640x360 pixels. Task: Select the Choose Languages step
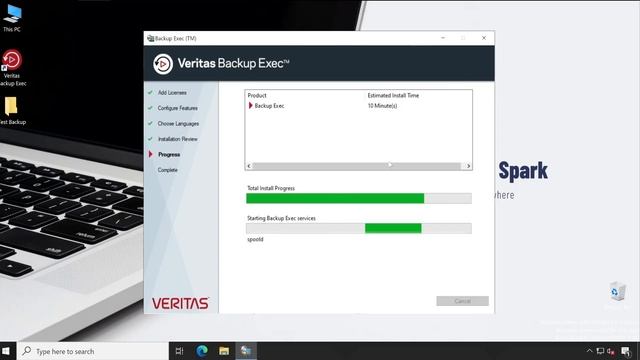pyautogui.click(x=178, y=124)
